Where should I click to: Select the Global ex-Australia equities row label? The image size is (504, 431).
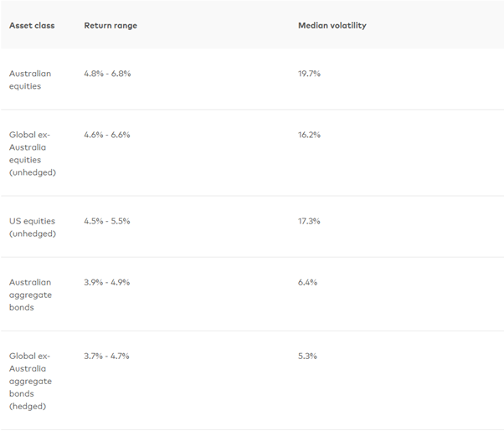[30, 153]
